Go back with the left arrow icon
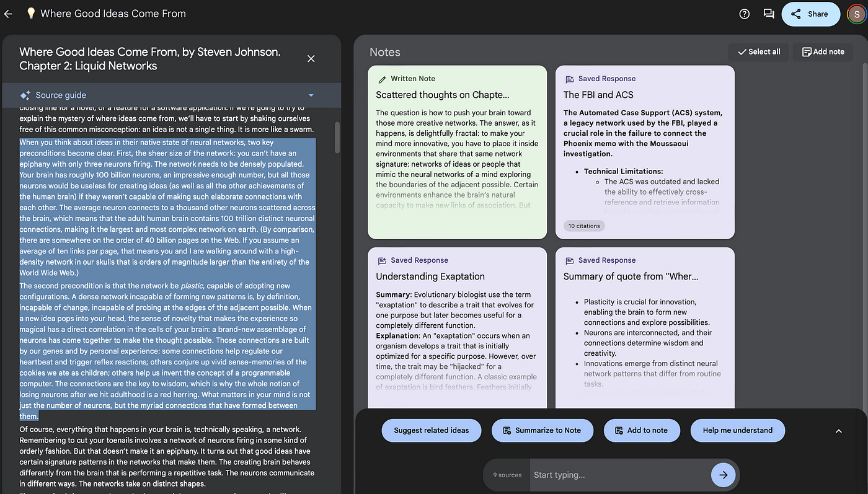This screenshot has width=868, height=494. coord(8,14)
